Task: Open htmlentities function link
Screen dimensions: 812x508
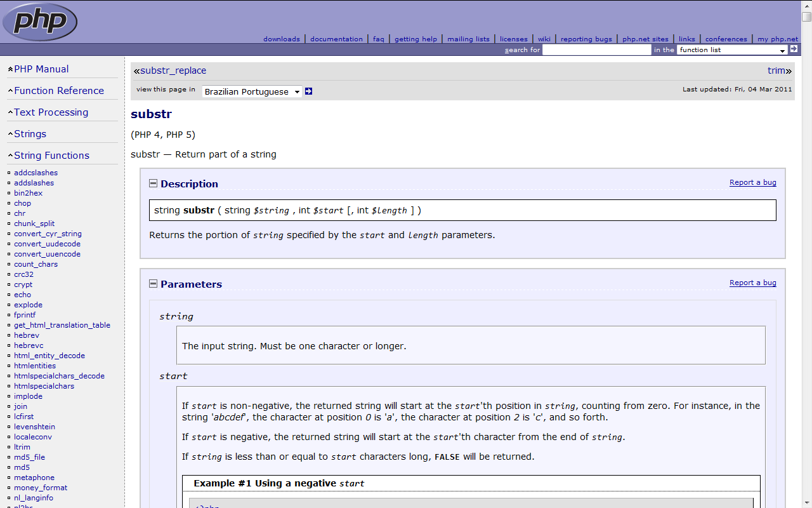Action: (35, 366)
